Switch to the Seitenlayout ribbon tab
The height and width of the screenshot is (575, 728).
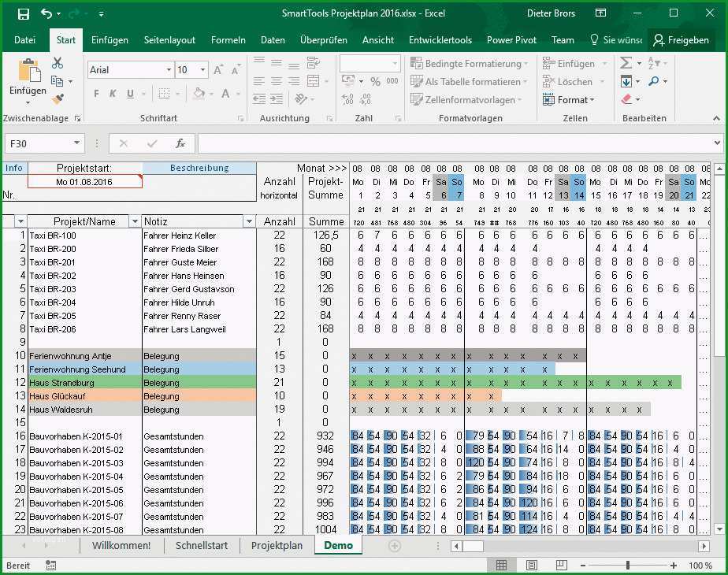(169, 40)
